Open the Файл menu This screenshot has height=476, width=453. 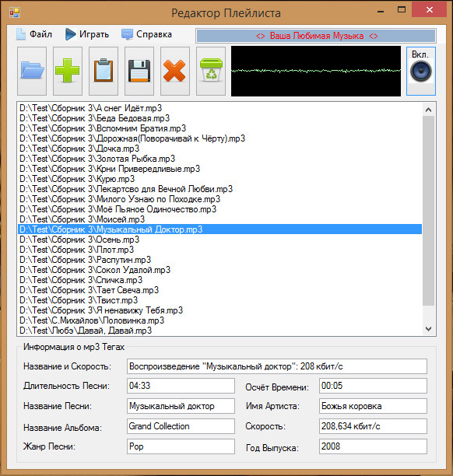(34, 34)
